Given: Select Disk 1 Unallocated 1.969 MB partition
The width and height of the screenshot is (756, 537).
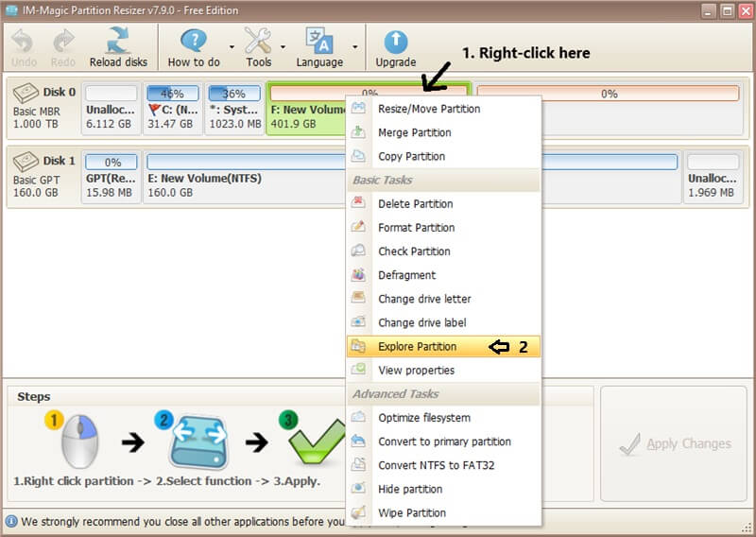Looking at the screenshot, I should click(713, 177).
